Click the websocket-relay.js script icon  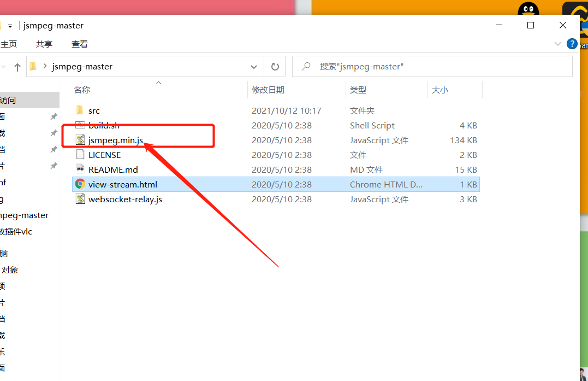coord(79,199)
